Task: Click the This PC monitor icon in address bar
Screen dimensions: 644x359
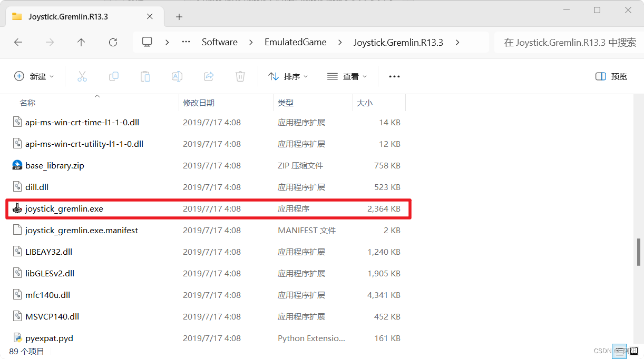Action: pyautogui.click(x=147, y=42)
